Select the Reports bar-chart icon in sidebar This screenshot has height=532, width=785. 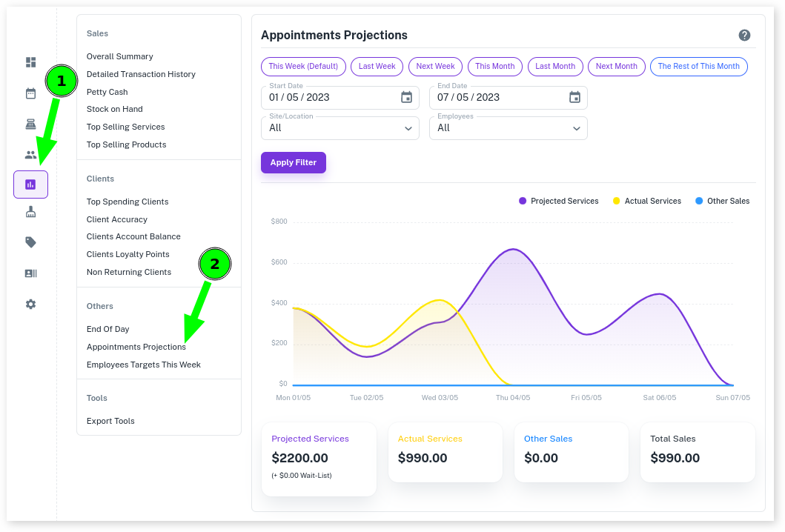(30, 184)
